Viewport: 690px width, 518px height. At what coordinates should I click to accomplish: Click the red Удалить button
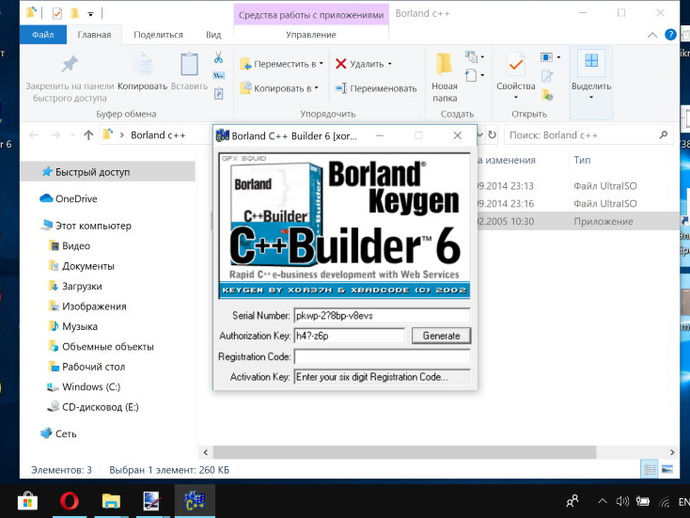click(359, 64)
